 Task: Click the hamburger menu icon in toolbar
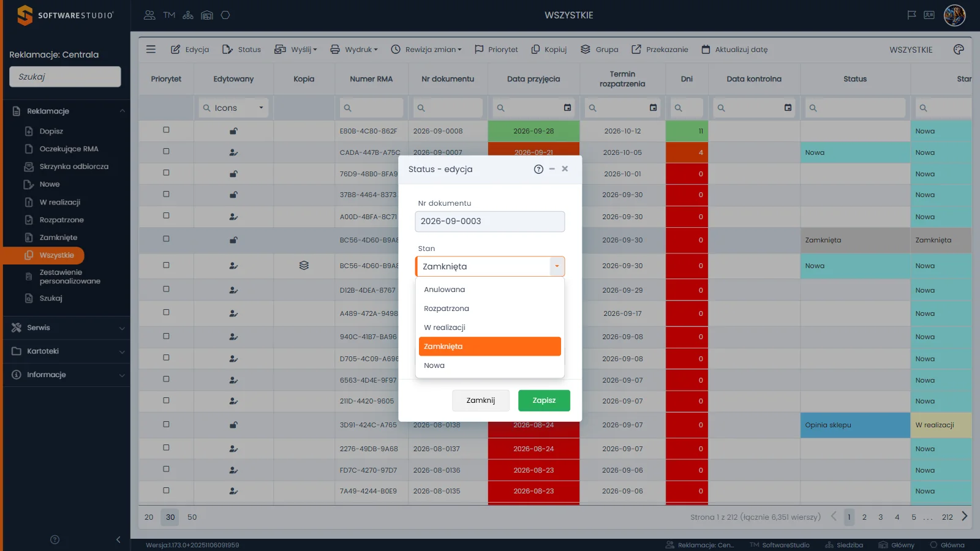[151, 49]
